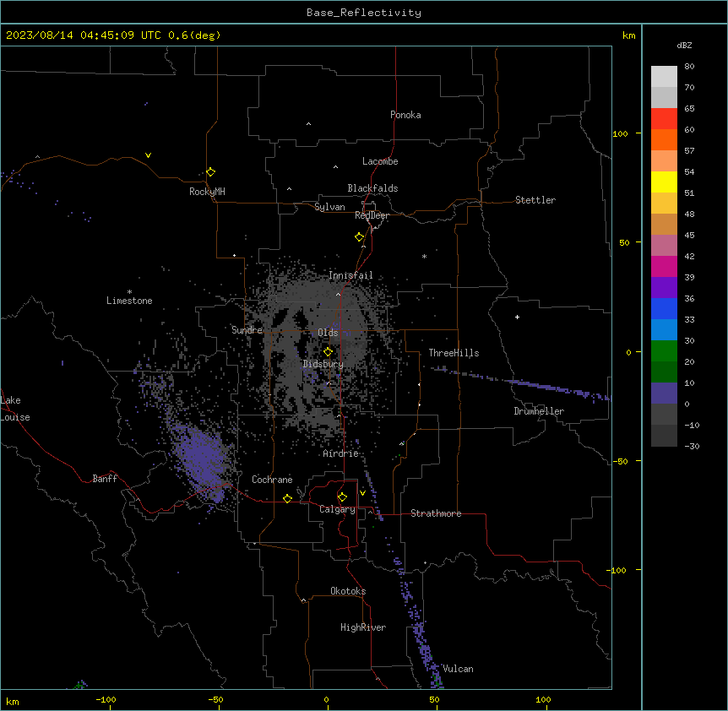Click the RockyMH label
This screenshot has width=728, height=711.
(x=207, y=192)
